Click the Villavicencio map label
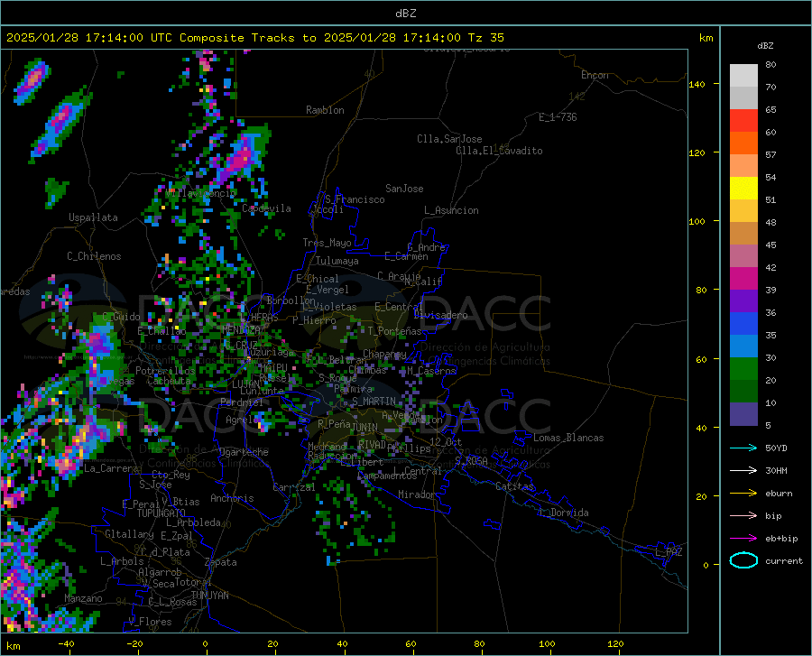This screenshot has width=812, height=656. click(x=200, y=193)
